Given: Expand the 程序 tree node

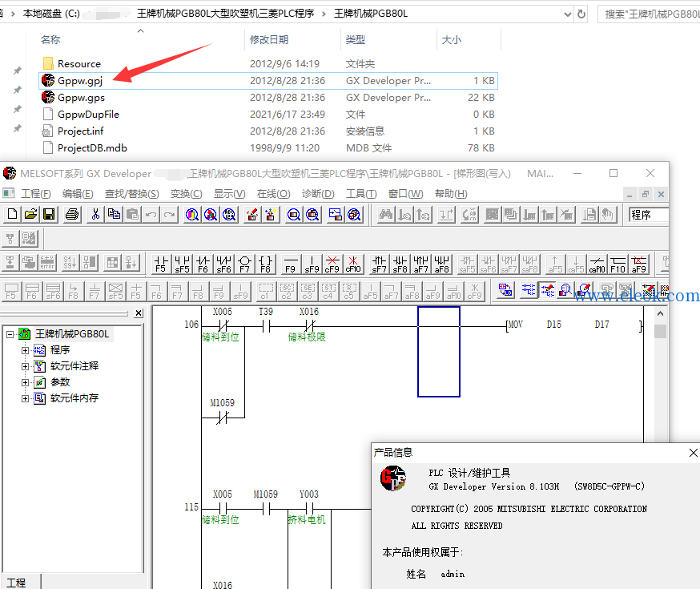Looking at the screenshot, I should 25,350.
